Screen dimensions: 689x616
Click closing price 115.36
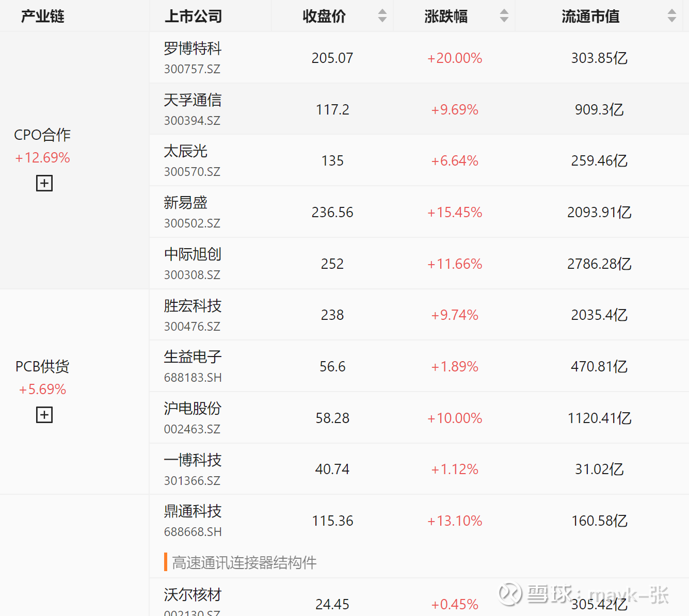332,521
